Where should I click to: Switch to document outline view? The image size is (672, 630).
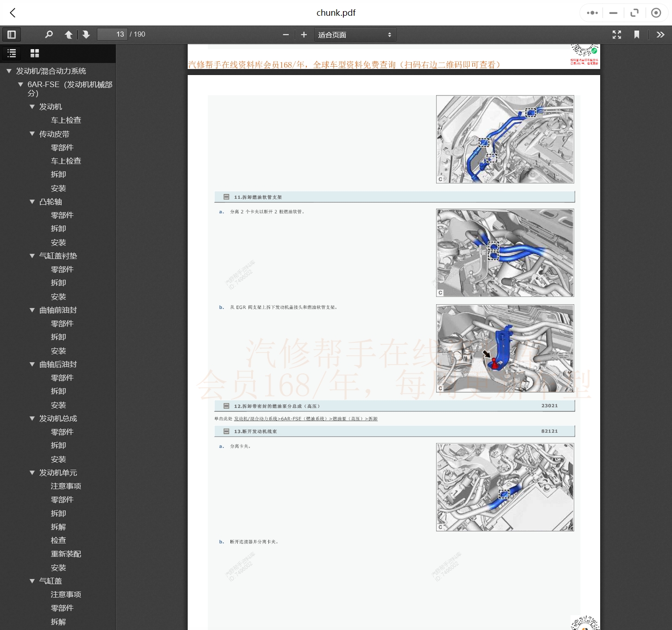pyautogui.click(x=12, y=53)
